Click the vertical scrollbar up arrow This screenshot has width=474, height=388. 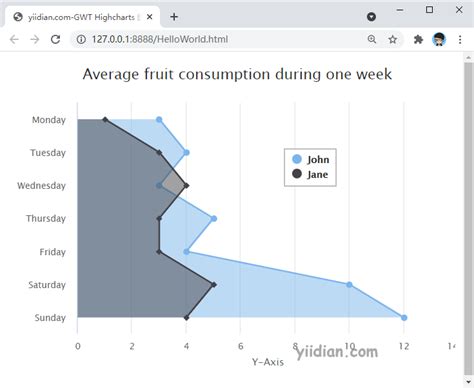pos(468,58)
